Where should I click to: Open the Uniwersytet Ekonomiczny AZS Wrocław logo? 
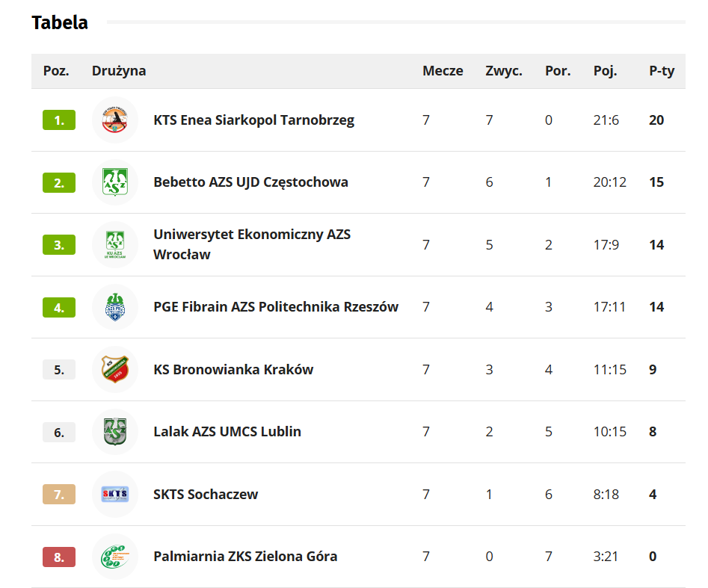(x=115, y=244)
